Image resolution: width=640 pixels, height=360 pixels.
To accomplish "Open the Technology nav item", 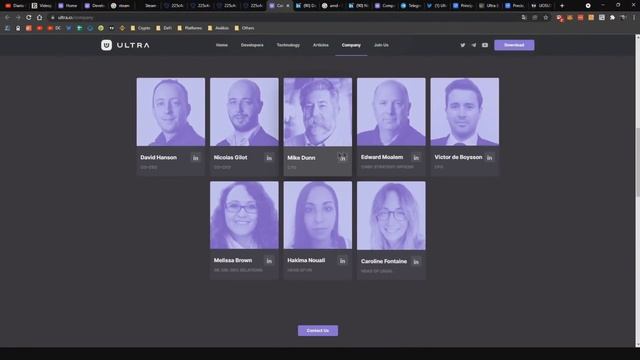I will pos(288,45).
